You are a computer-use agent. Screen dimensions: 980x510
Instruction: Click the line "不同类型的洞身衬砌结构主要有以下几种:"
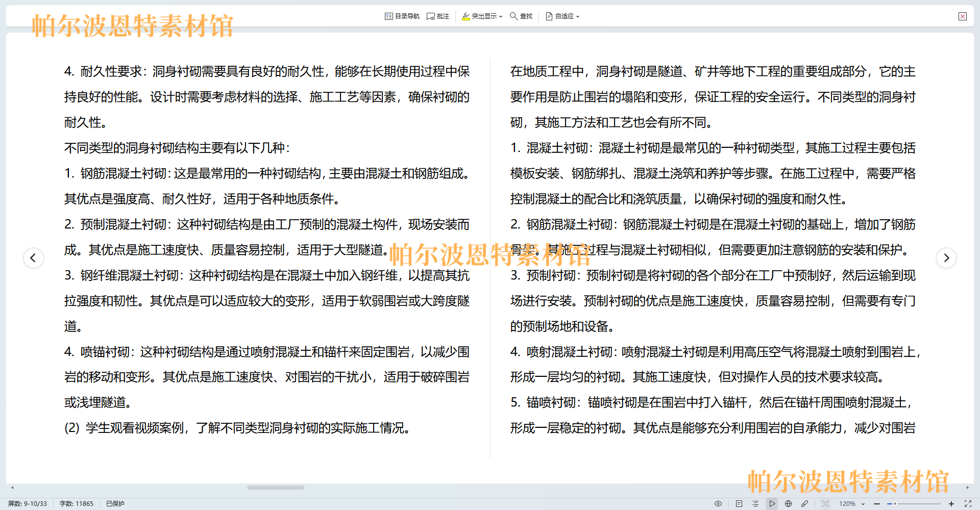point(177,148)
